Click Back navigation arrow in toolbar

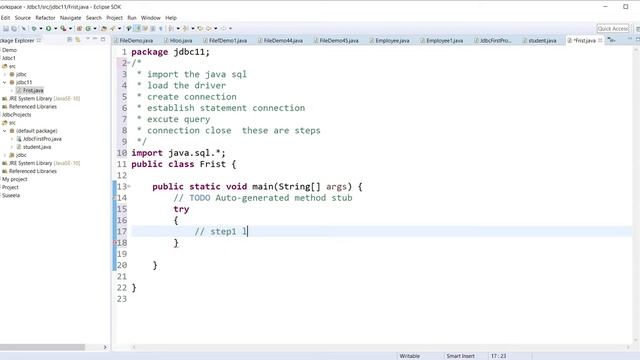pos(209,29)
